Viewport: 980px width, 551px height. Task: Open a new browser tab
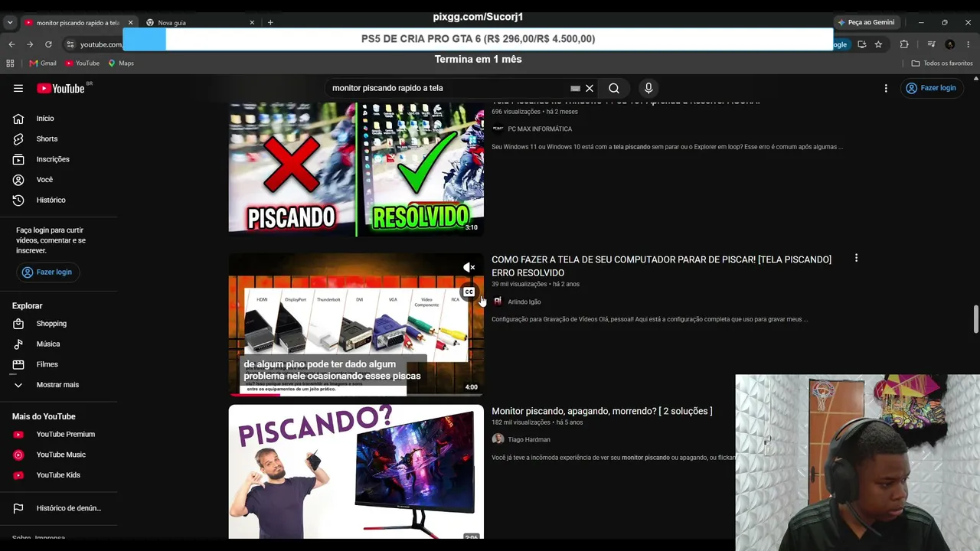pyautogui.click(x=270, y=23)
